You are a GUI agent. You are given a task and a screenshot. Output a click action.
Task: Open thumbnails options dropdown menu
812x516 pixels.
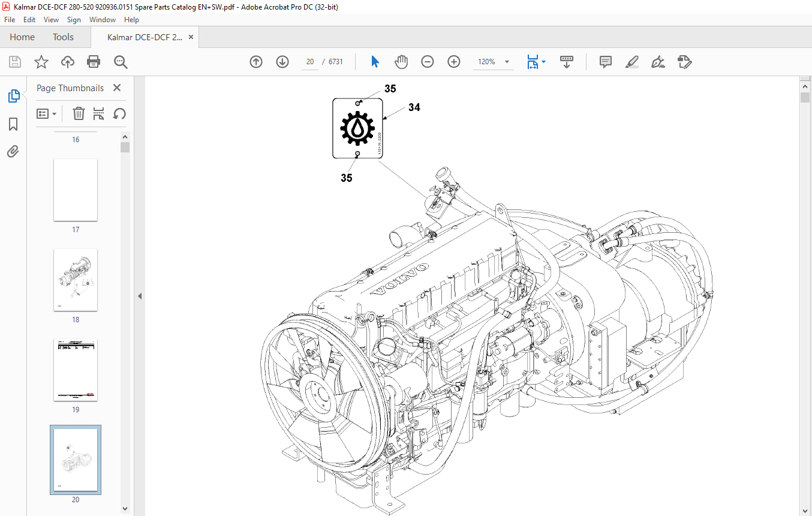click(47, 113)
